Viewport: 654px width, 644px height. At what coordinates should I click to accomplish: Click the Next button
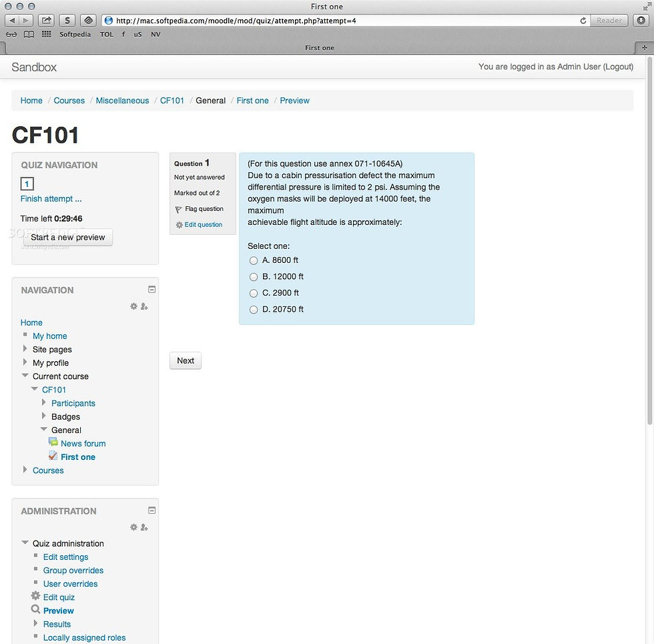click(186, 361)
